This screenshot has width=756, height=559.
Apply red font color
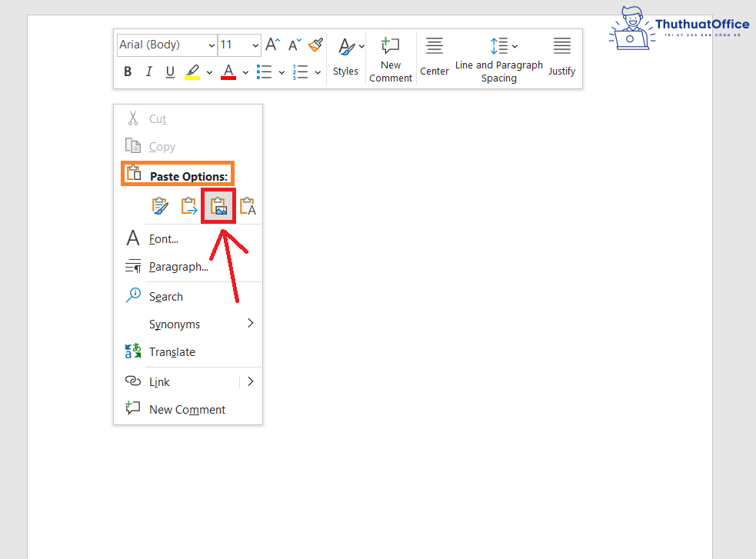coord(228,72)
